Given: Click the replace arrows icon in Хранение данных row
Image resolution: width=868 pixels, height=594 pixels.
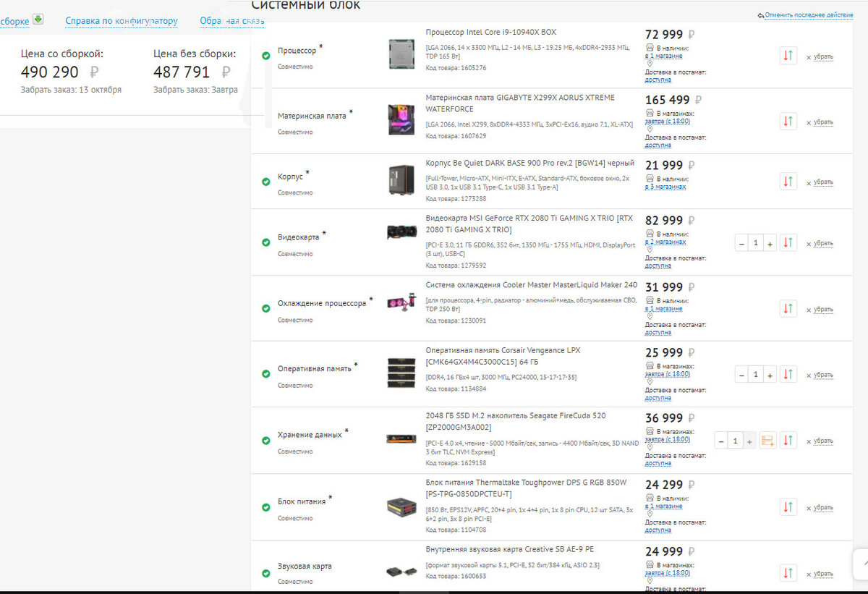Looking at the screenshot, I should tap(788, 440).
